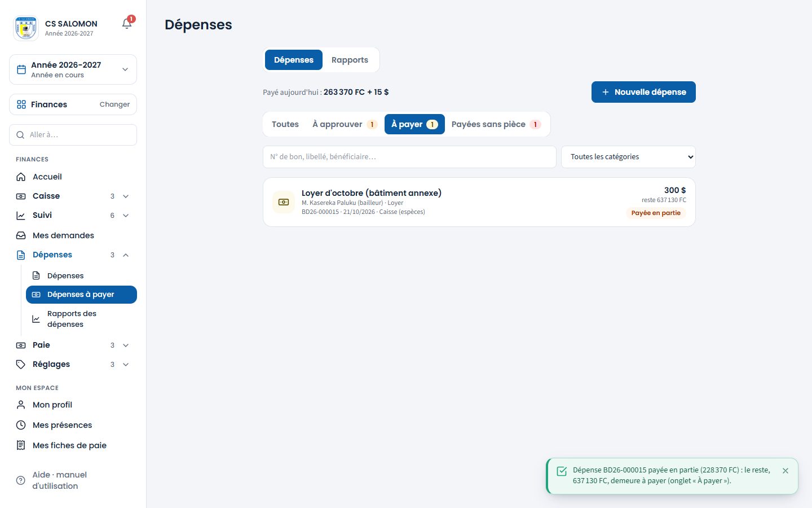Open the notifications bell

point(127,24)
